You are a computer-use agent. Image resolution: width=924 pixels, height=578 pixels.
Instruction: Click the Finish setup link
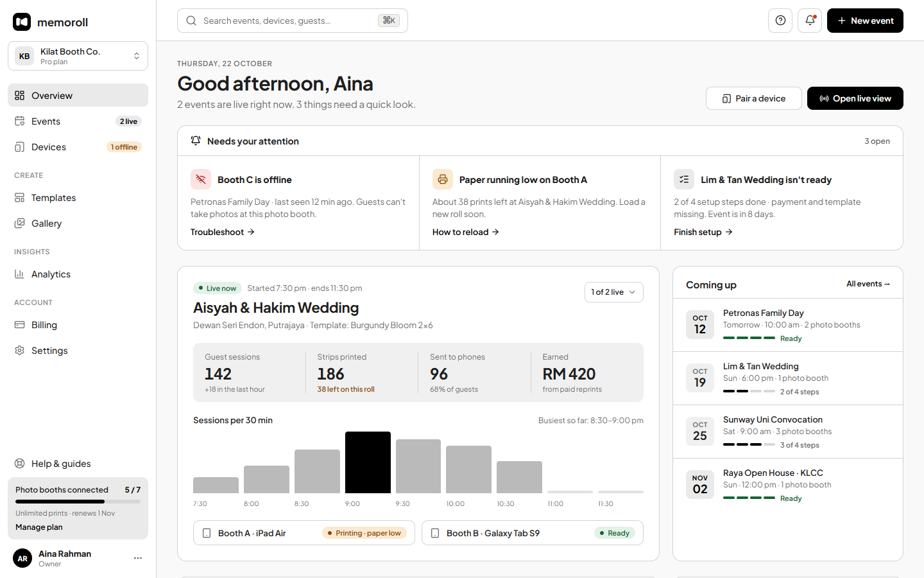pyautogui.click(x=703, y=232)
